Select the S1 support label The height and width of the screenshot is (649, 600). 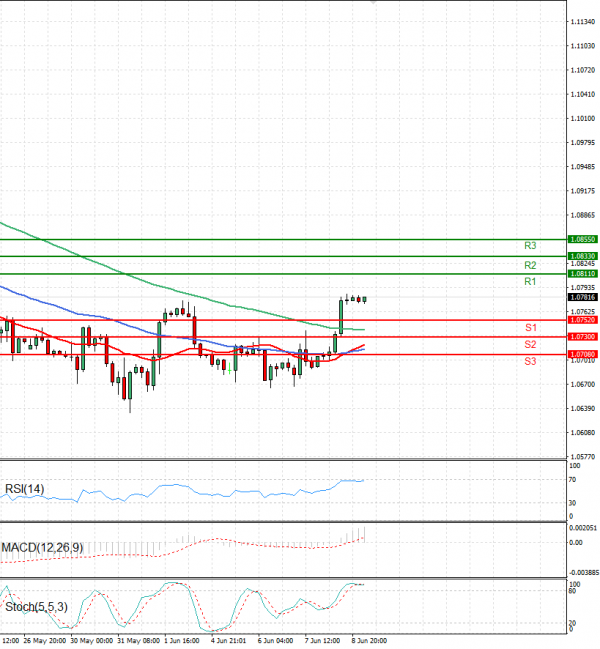(x=530, y=328)
